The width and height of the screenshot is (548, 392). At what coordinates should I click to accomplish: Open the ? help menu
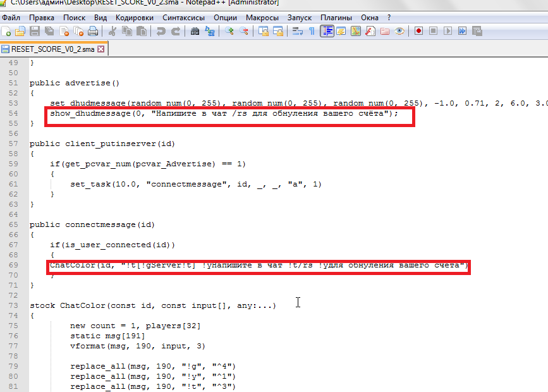click(x=389, y=18)
